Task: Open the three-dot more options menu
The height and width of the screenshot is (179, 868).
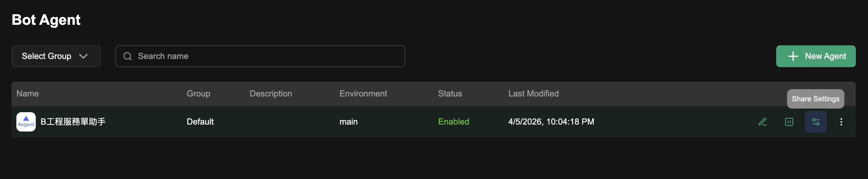Action: tap(841, 122)
